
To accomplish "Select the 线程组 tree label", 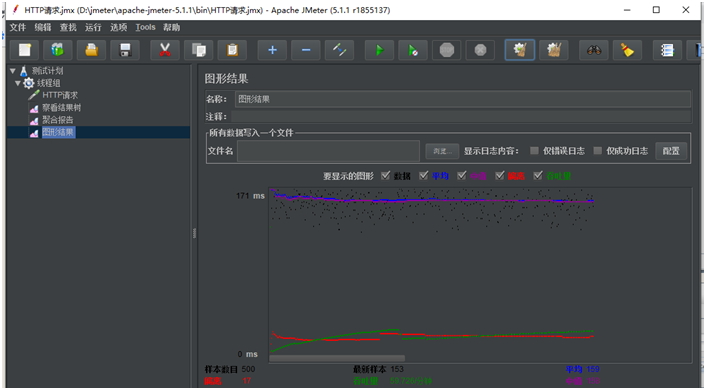I will [x=48, y=83].
